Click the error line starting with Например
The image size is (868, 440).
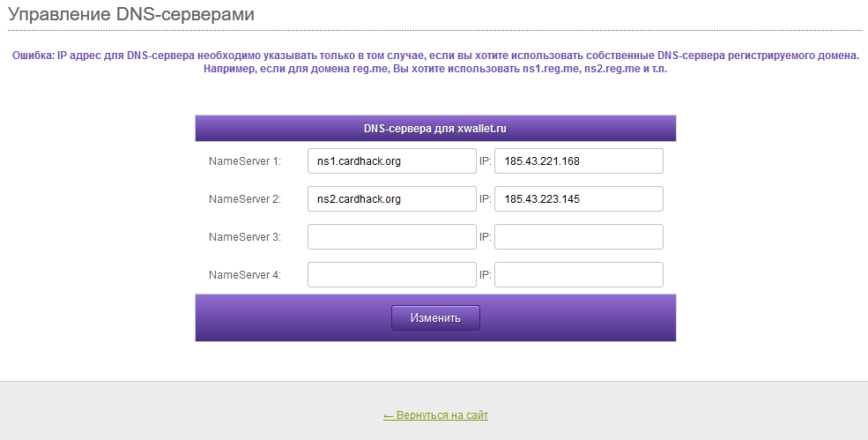pyautogui.click(x=435, y=70)
